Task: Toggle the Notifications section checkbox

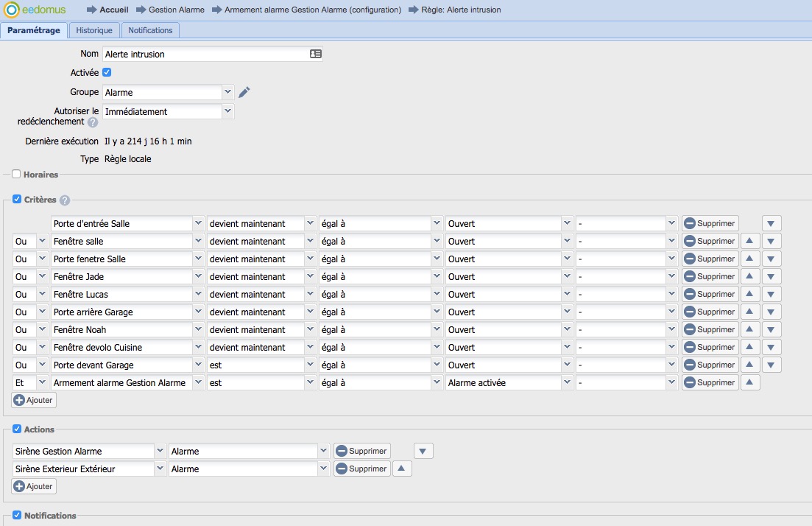Action: point(17,515)
